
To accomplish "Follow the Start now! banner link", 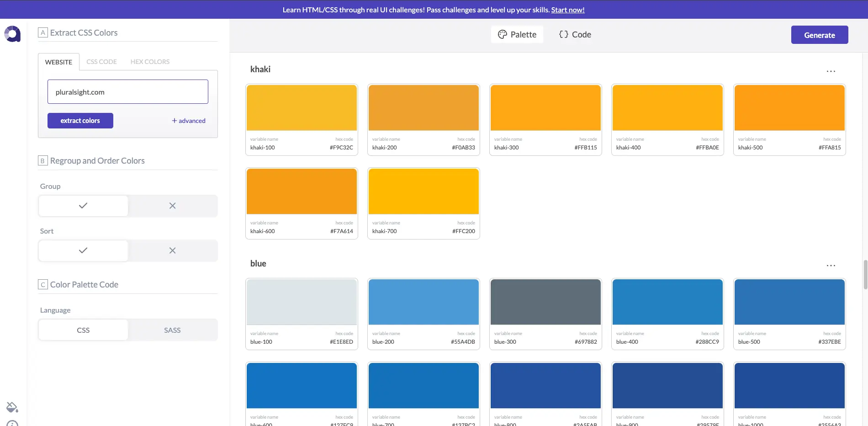I will (568, 10).
